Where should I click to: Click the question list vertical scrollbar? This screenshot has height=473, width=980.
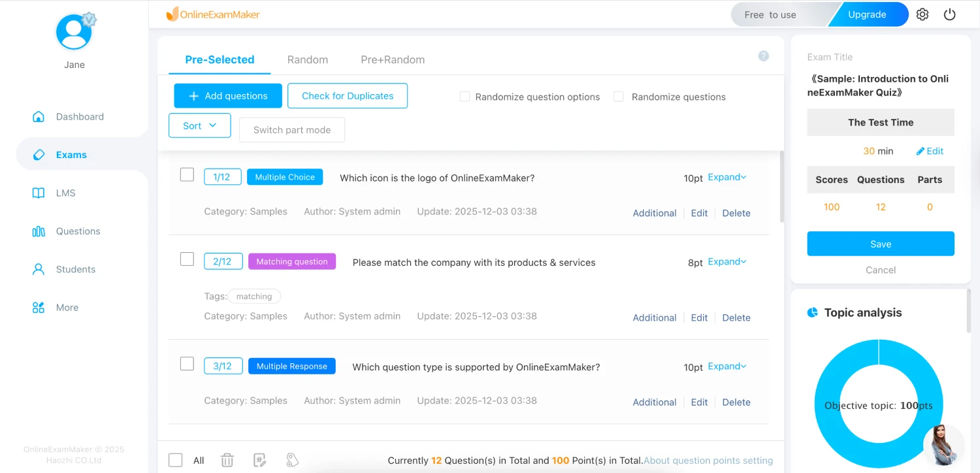pyautogui.click(x=781, y=189)
